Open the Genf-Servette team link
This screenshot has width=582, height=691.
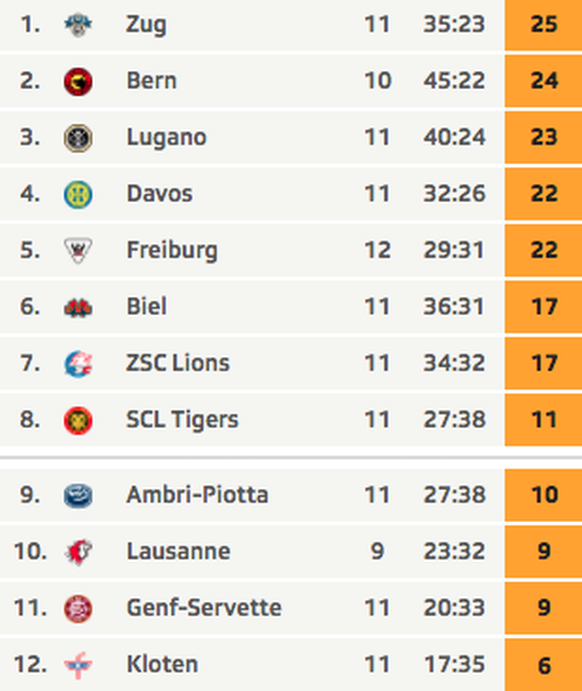[204, 608]
